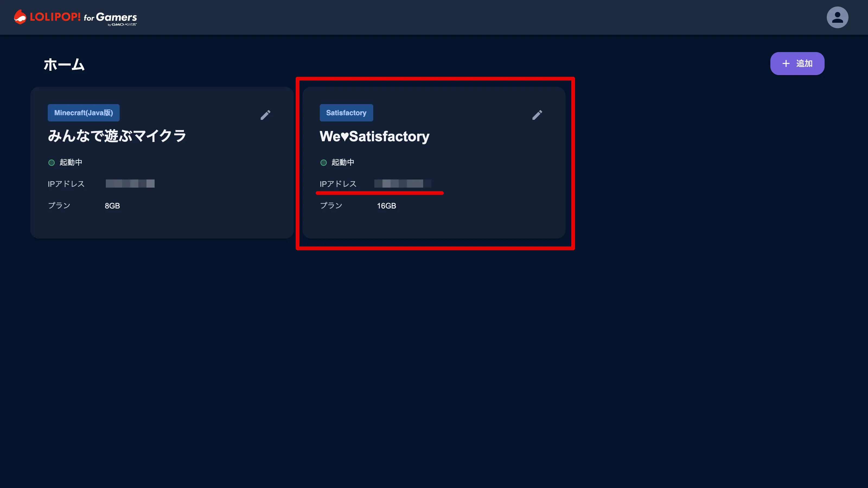
Task: Click the 追加 add server button
Action: tap(797, 63)
